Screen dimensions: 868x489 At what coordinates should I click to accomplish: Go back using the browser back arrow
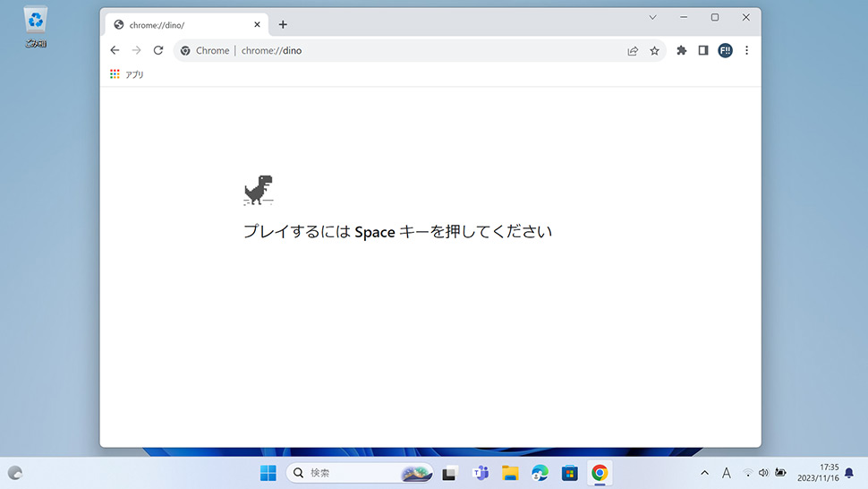pos(115,50)
